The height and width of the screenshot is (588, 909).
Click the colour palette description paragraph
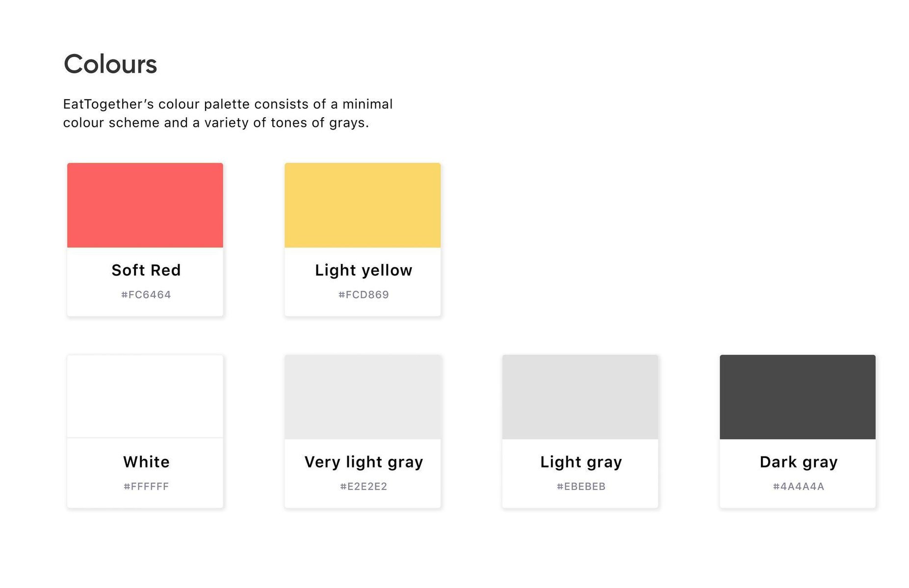(228, 113)
